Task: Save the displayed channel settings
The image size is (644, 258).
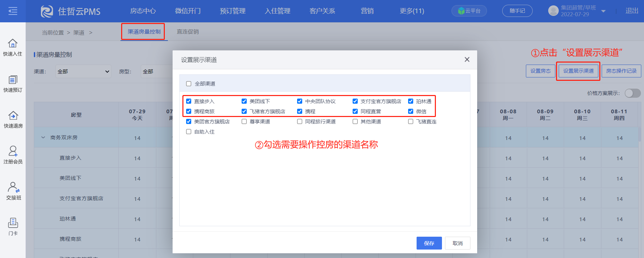Action: pyautogui.click(x=429, y=243)
